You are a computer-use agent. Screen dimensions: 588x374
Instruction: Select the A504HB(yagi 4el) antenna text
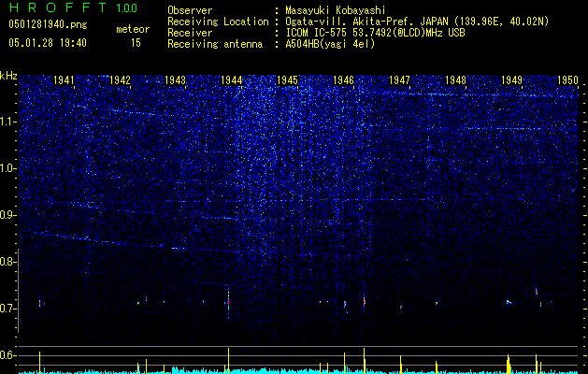(330, 44)
